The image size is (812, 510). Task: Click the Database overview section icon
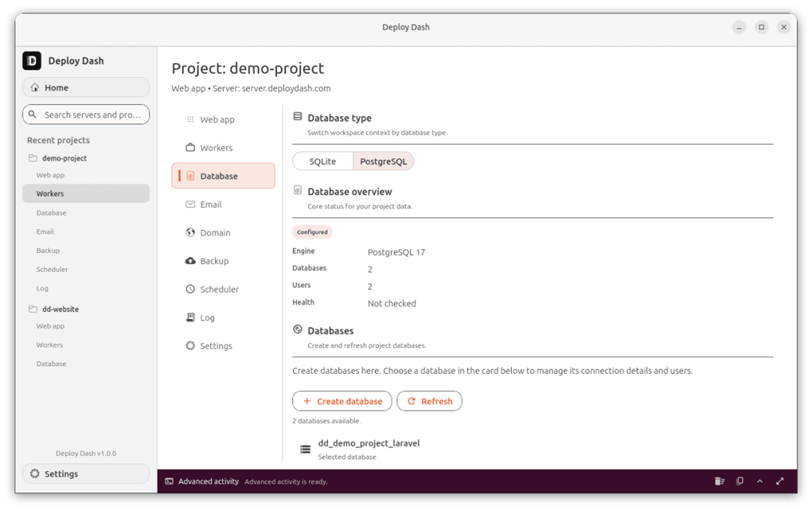click(298, 191)
